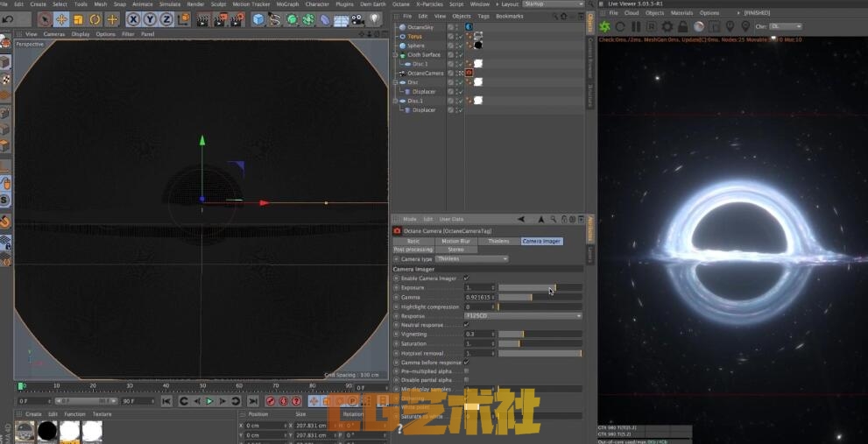Play the animation forward
This screenshot has height=444, width=868.
[x=210, y=401]
